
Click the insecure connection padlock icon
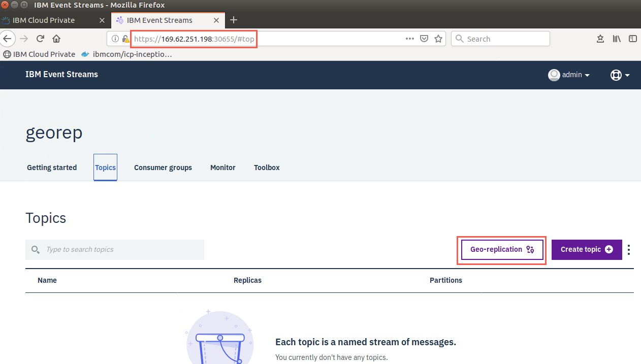pos(125,39)
